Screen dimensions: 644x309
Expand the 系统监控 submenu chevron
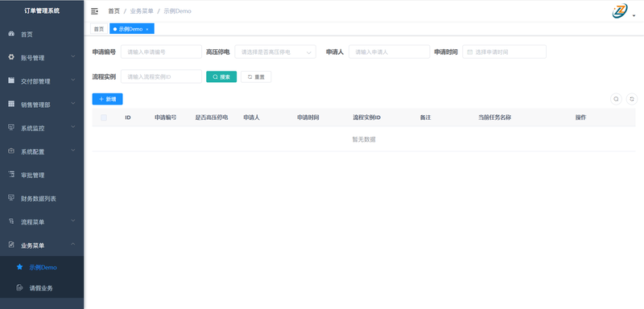tap(73, 126)
